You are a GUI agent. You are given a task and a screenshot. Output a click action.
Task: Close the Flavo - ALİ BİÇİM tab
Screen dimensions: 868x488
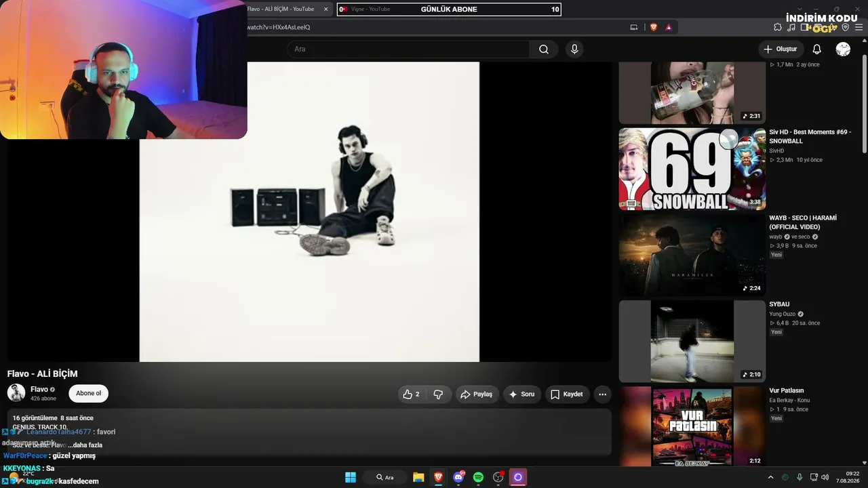(325, 9)
